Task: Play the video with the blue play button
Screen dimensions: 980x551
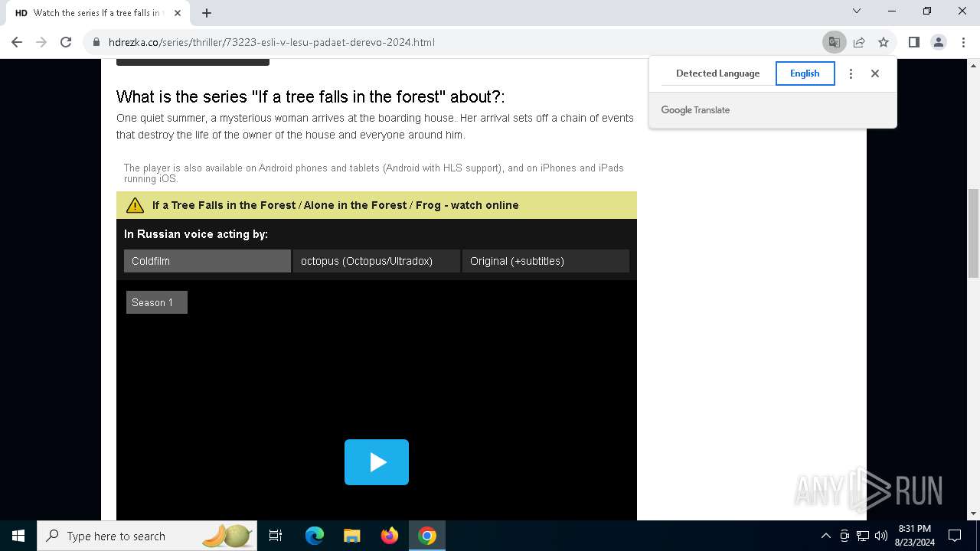Action: 377,462
